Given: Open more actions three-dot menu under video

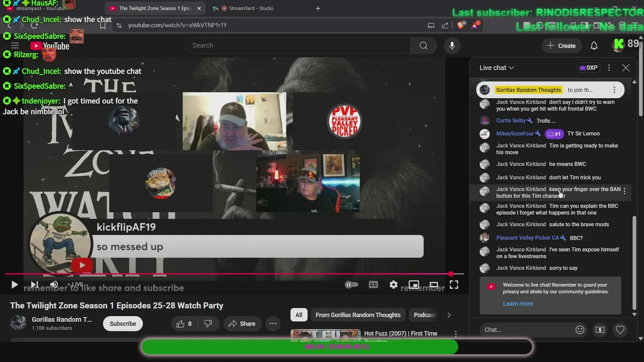Looking at the screenshot, I should point(273,324).
